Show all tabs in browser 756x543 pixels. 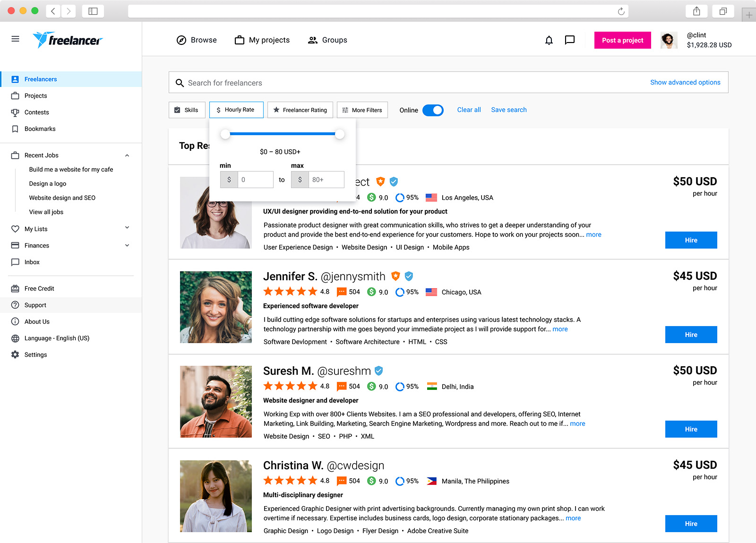point(723,11)
